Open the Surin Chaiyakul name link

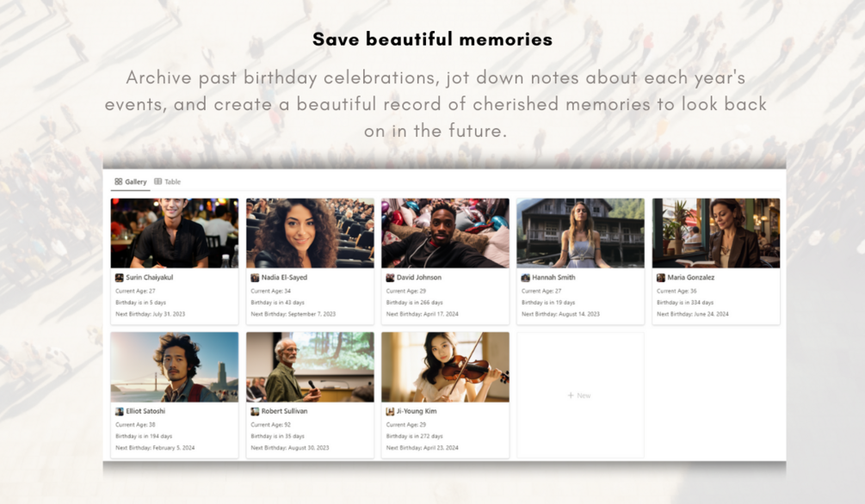(149, 277)
